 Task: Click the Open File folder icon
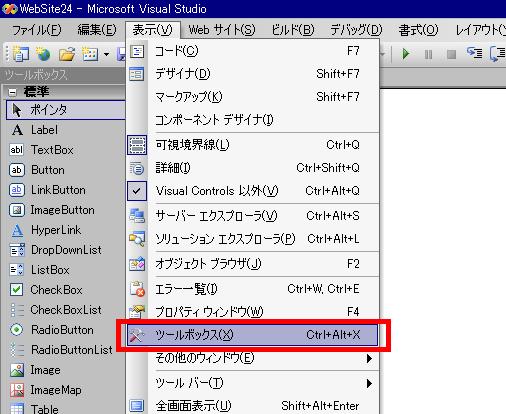[x=67, y=54]
